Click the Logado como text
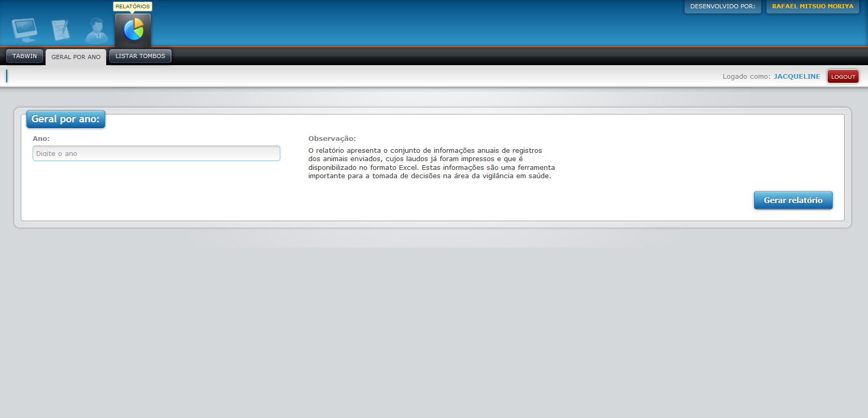Viewport: 868px width, 418px height. 746,77
